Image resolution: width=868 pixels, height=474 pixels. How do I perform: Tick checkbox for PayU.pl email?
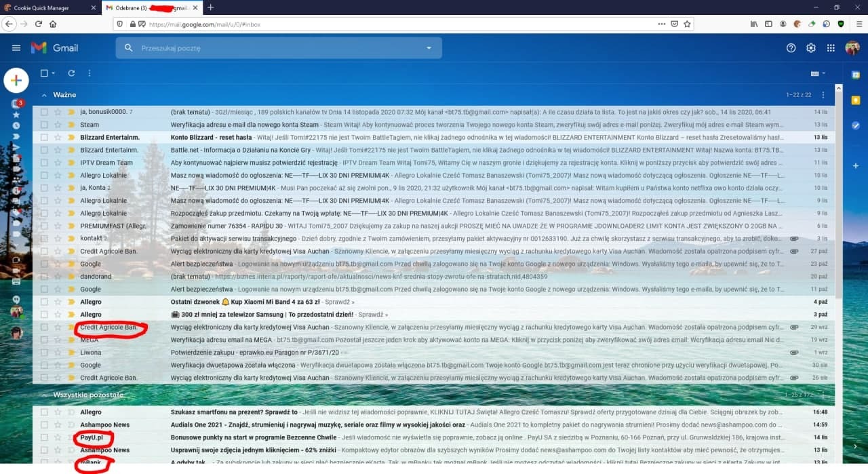(x=44, y=437)
